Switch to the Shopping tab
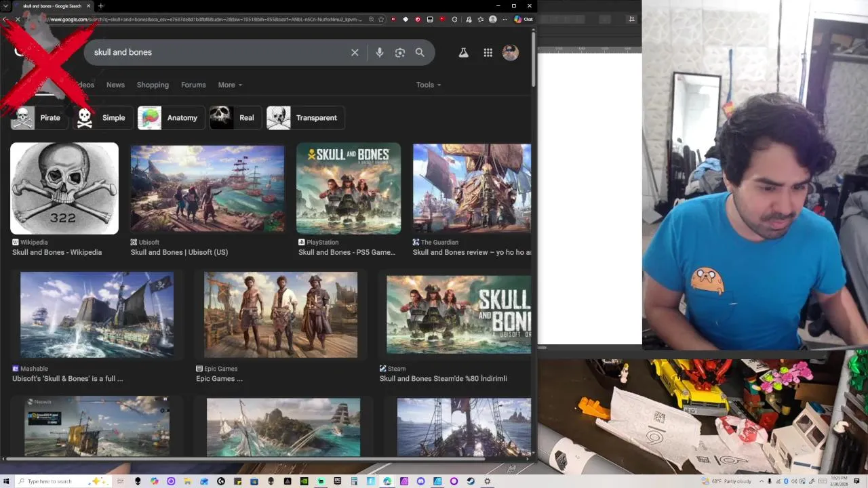 pos(153,85)
